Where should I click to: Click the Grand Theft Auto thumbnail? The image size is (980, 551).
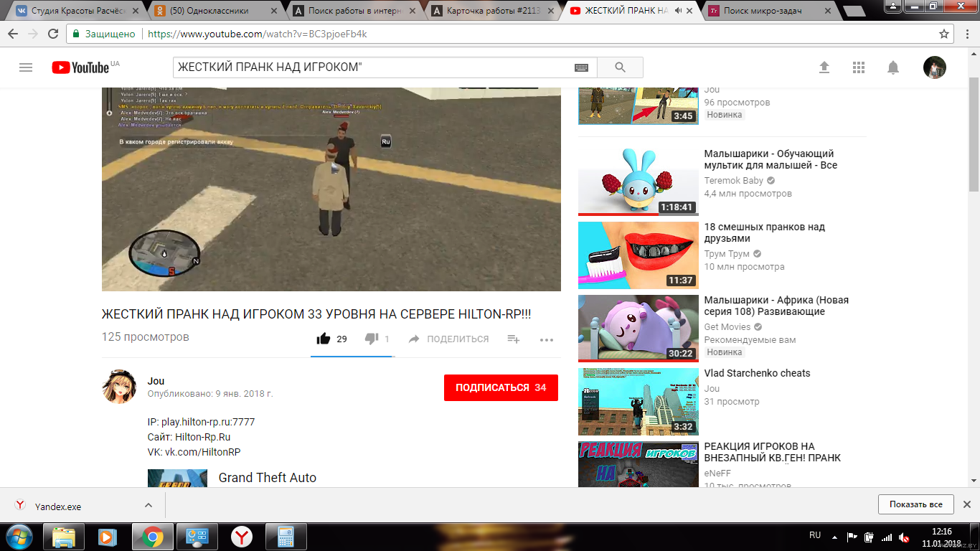coord(177,478)
